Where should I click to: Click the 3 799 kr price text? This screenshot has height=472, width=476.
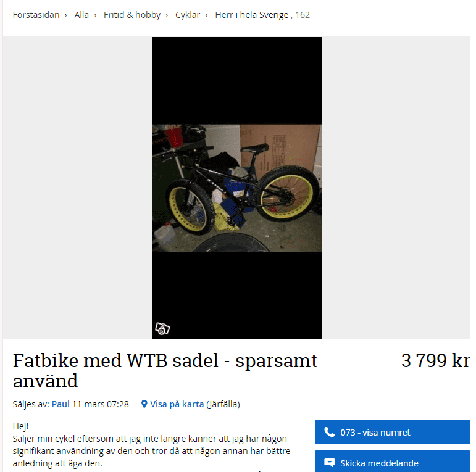pos(435,361)
